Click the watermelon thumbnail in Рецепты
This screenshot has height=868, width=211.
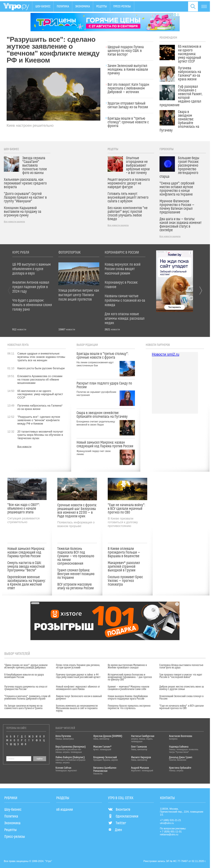pyautogui.click(x=115, y=164)
